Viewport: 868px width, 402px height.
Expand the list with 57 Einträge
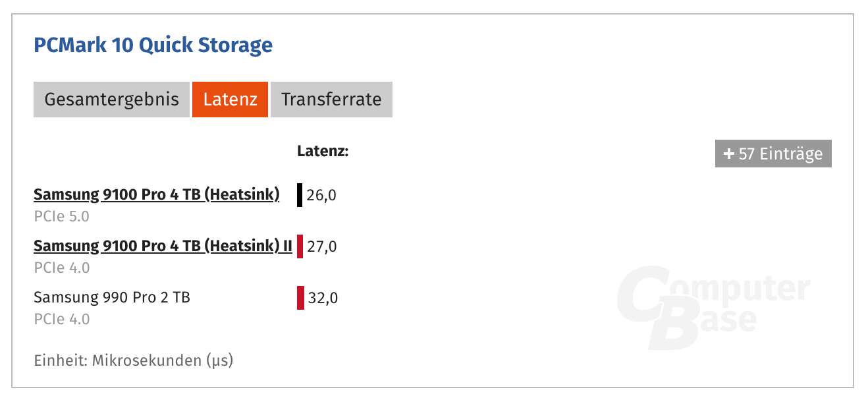pos(773,153)
